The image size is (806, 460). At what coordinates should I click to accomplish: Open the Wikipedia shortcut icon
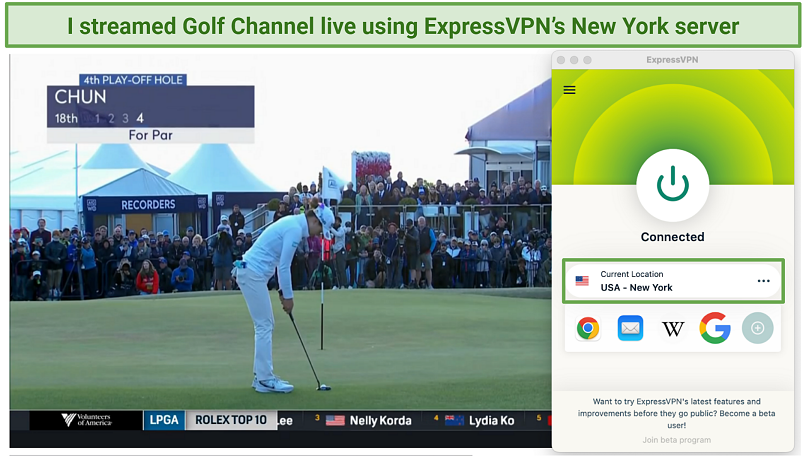coord(673,328)
